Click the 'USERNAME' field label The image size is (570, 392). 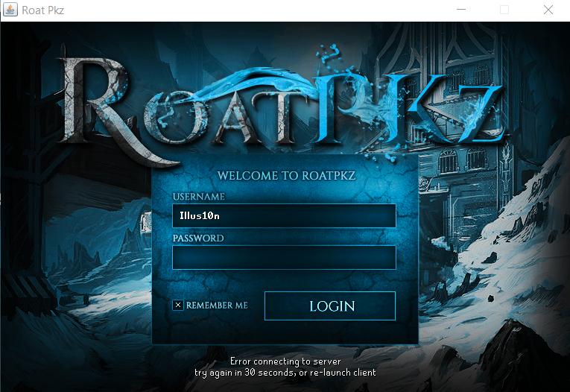(x=198, y=197)
